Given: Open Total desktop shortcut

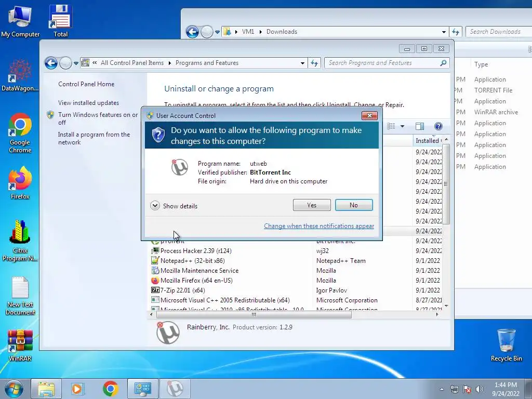Looking at the screenshot, I should (60, 21).
